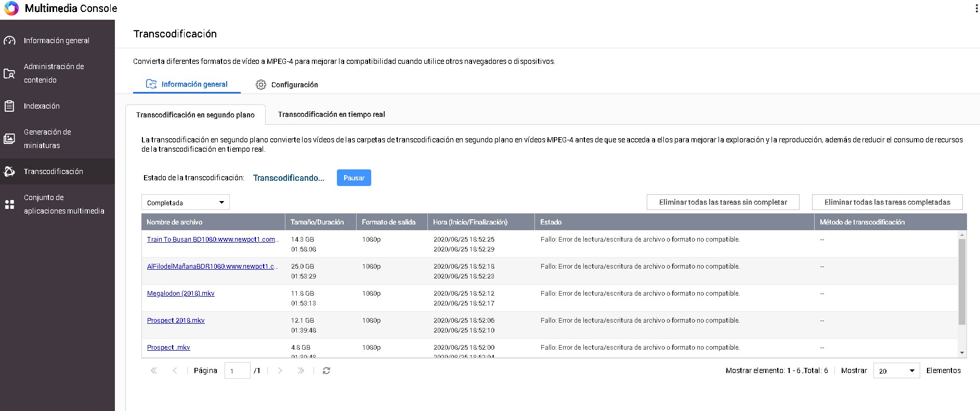Open the Megalodon (2018).mkv file link
Image resolution: width=980 pixels, height=411 pixels.
(180, 294)
